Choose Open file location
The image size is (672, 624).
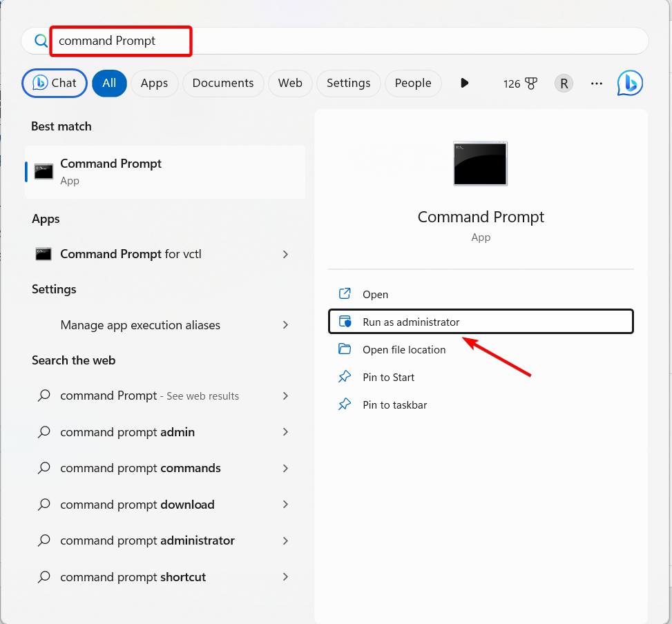pos(481,349)
